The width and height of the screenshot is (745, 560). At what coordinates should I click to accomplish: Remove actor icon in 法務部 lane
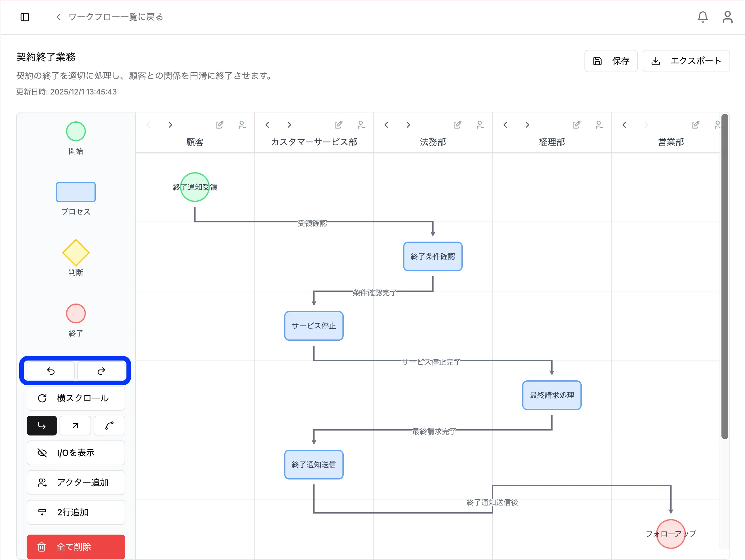point(480,125)
